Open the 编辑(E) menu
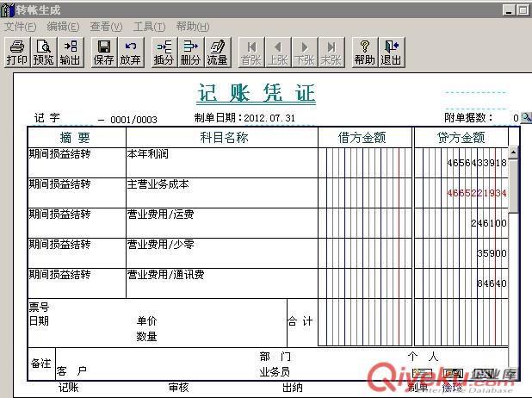 tap(63, 27)
